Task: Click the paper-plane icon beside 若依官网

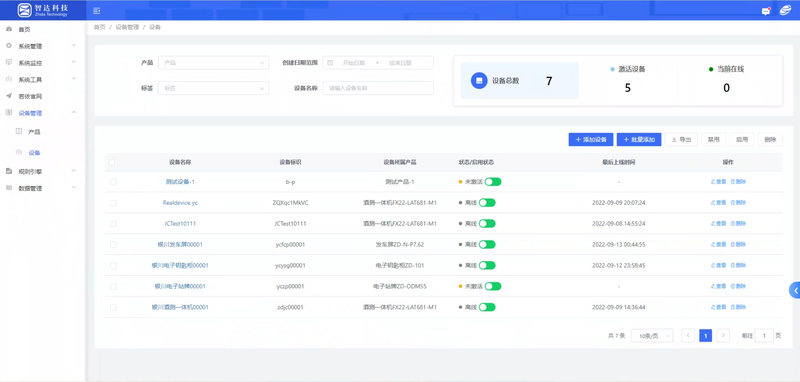Action: 9,96
